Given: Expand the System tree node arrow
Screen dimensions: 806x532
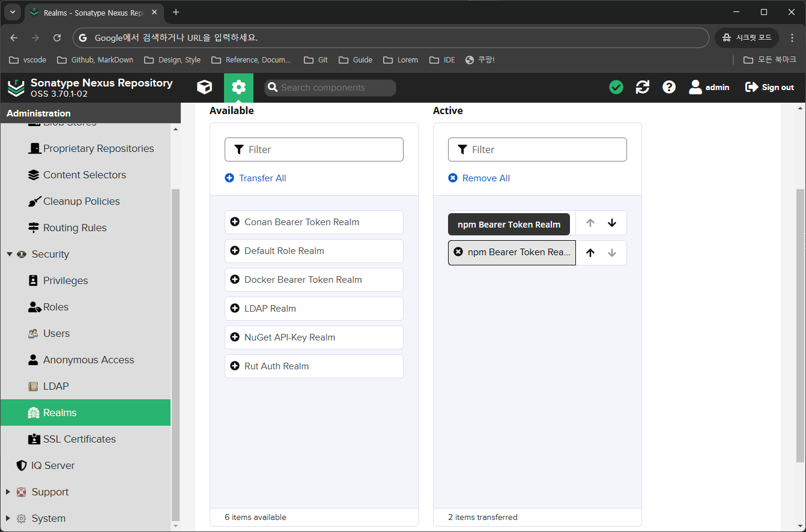Looking at the screenshot, I should [8, 518].
